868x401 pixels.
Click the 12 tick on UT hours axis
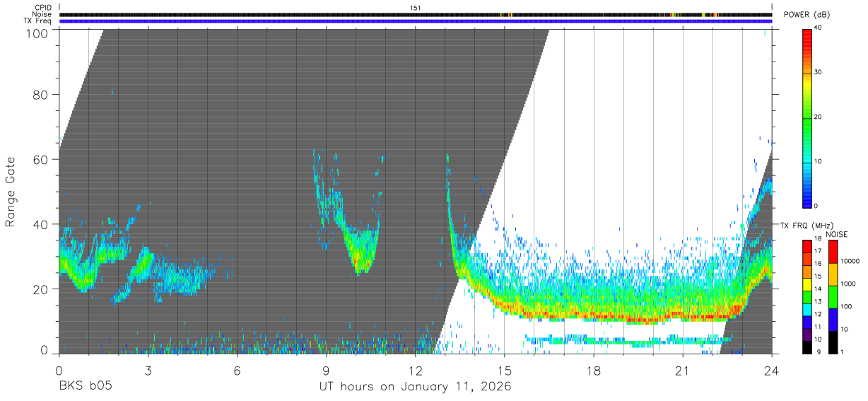[415, 371]
